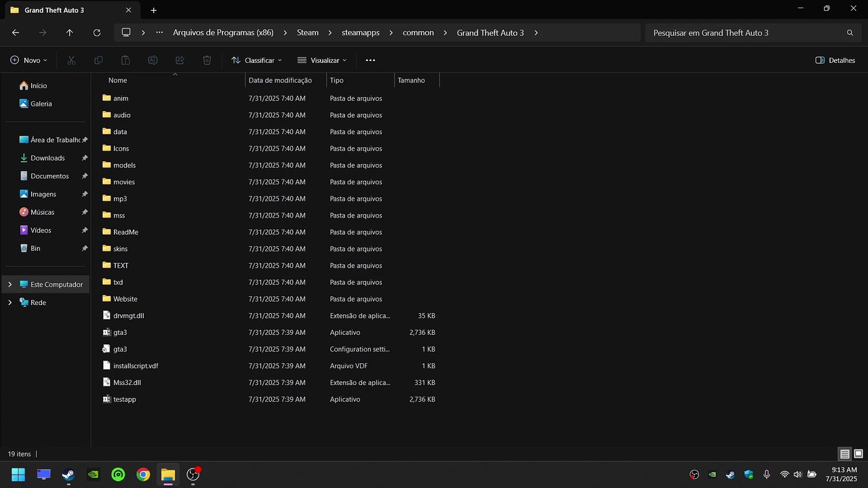Open the Novo dropdown menu
This screenshot has width=868, height=488.
28,60
